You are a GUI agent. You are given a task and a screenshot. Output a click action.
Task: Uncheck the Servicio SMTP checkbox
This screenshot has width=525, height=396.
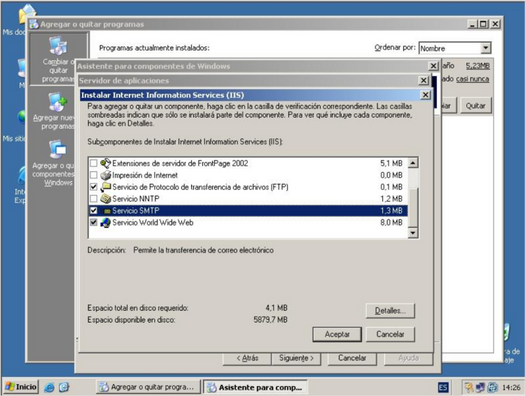click(94, 211)
